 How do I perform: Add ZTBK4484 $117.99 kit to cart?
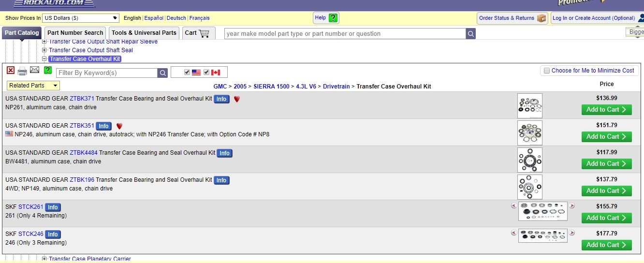tap(606, 164)
